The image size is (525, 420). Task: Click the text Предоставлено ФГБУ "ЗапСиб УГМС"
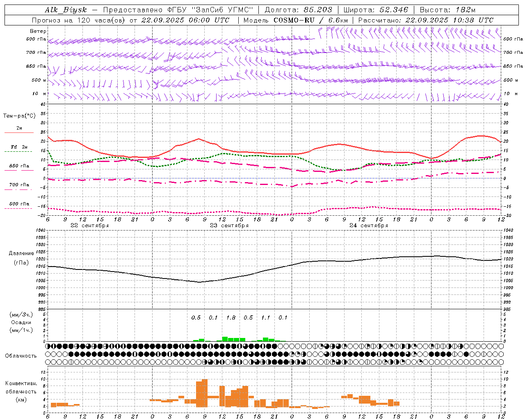tap(178, 10)
